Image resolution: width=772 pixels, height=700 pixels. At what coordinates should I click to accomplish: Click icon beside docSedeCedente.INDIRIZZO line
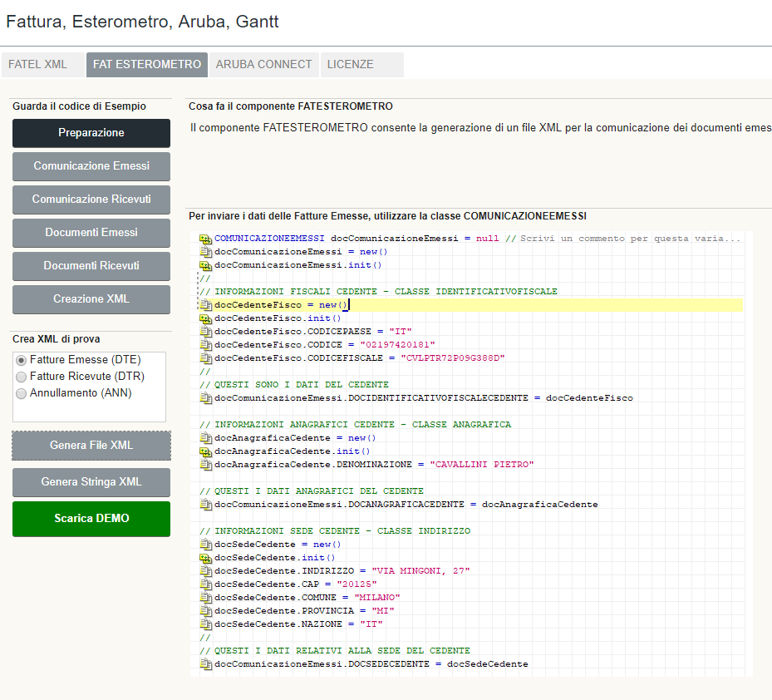(x=205, y=571)
